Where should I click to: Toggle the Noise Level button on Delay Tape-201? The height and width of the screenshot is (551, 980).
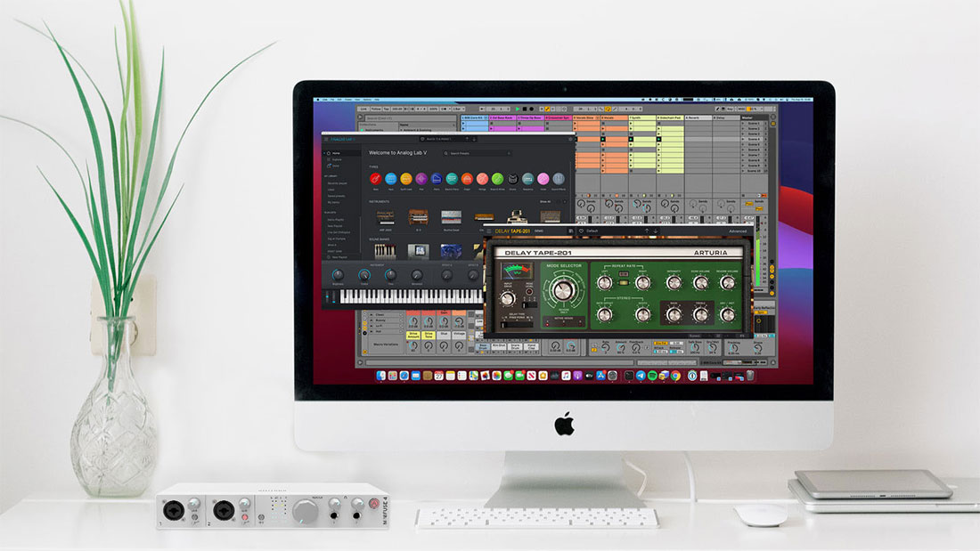529,292
